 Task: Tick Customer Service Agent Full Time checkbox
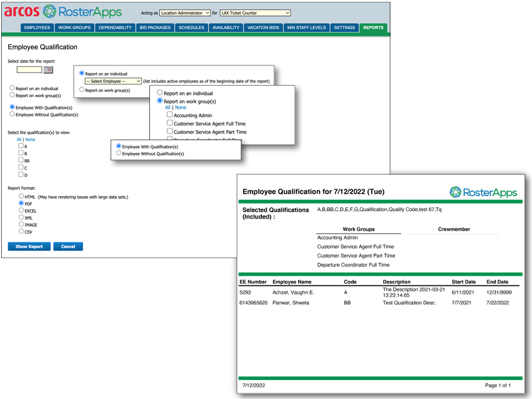point(169,122)
